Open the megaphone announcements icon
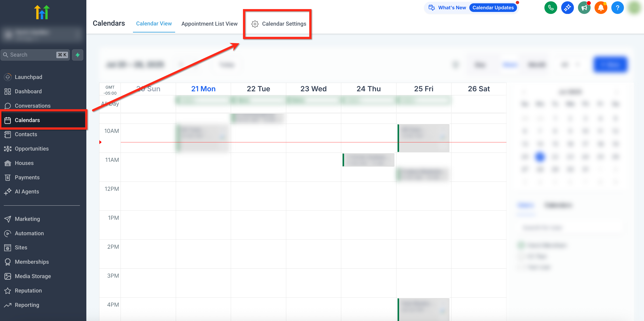 (584, 8)
